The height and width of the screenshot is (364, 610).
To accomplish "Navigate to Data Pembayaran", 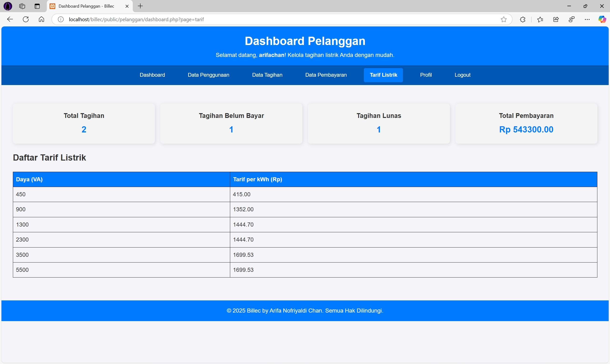I will (x=326, y=75).
